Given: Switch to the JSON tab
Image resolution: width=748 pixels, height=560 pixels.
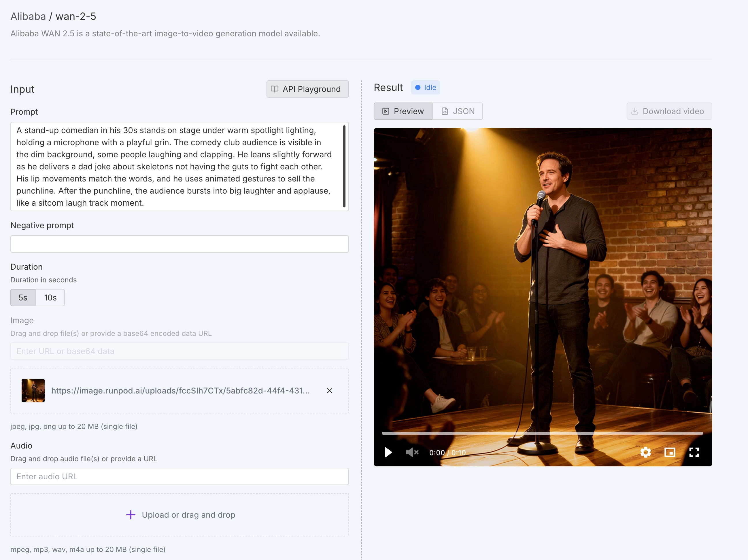Looking at the screenshot, I should coord(458,111).
